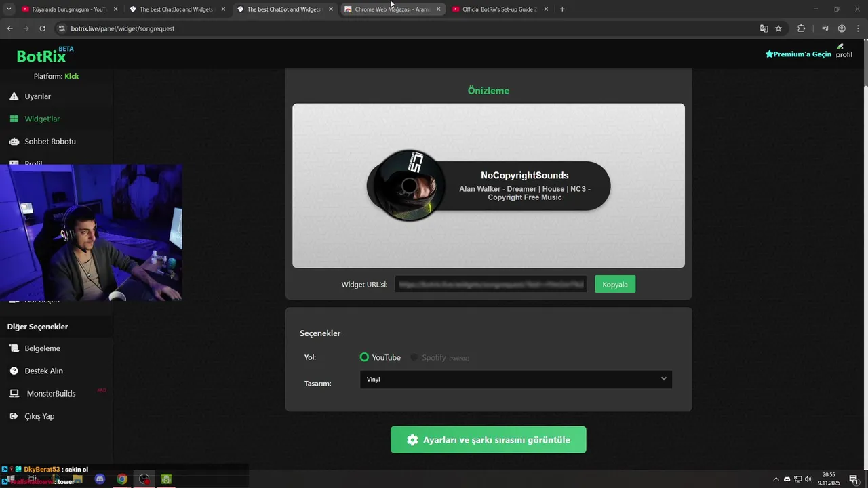Click the vinyl record thumbnail in preview
This screenshot has width=868, height=488.
coord(409,186)
